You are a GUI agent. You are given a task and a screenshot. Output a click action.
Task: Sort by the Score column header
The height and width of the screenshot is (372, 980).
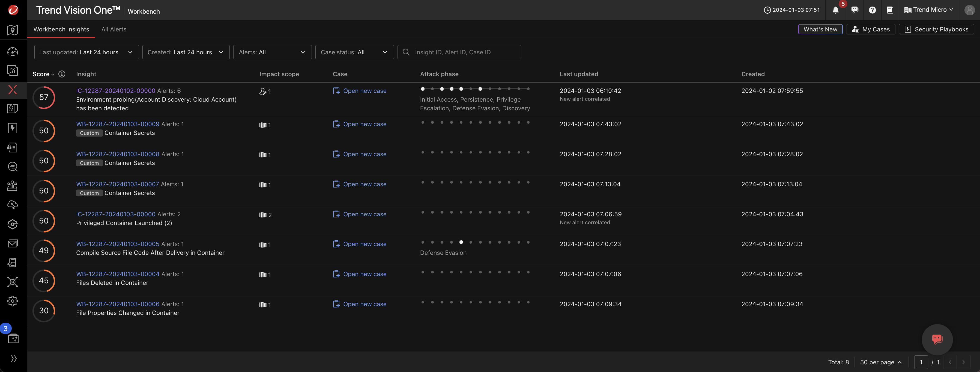(43, 74)
